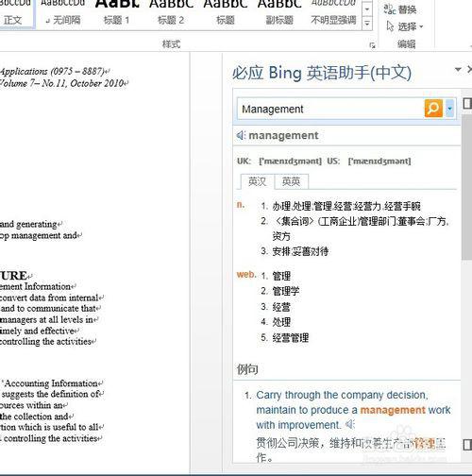472x476 pixels.
Task: Play pronunciation of headword management
Action: click(241, 135)
